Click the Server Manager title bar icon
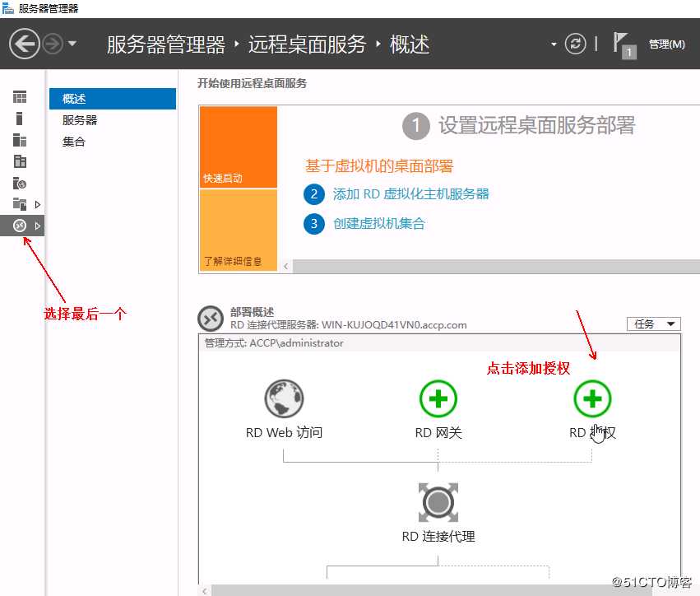Viewport: 700px width, 596px height. coord(7,8)
